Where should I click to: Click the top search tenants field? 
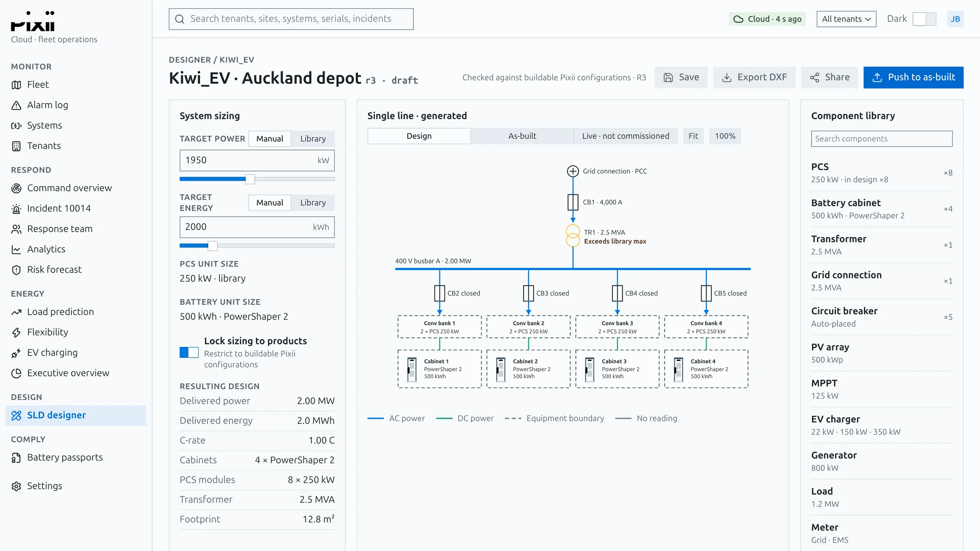tap(291, 19)
